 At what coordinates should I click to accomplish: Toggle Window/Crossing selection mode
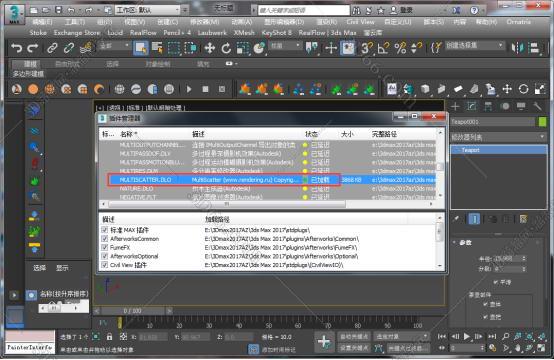pyautogui.click(x=190, y=48)
